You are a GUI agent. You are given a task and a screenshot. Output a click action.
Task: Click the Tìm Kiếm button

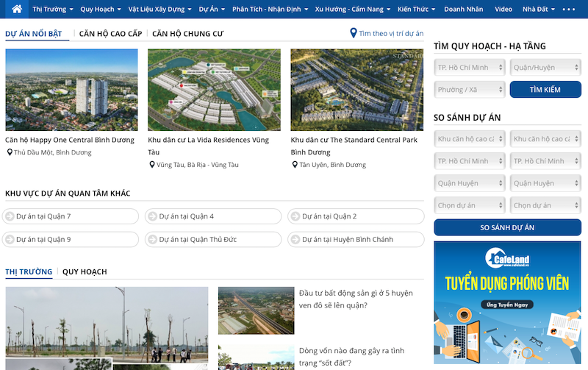coord(545,90)
